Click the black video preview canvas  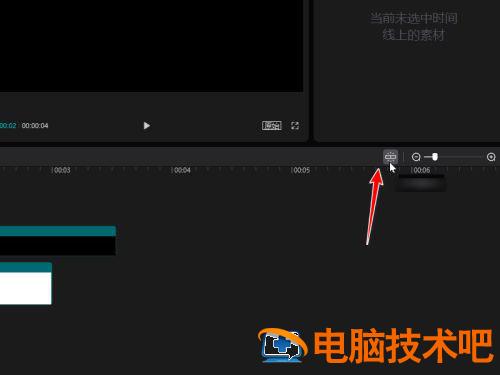coord(151,46)
